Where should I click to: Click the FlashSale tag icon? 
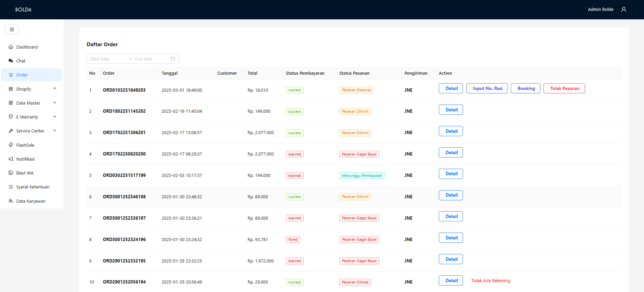click(11, 145)
